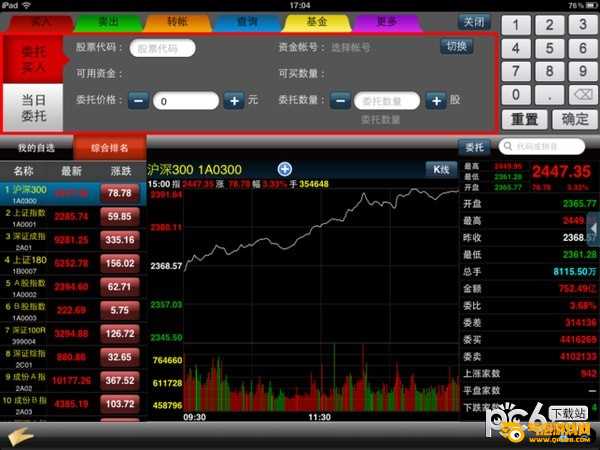This screenshot has height=450, width=600.
Task: Decrease 委托价格 with the minus button
Action: pyautogui.click(x=138, y=101)
